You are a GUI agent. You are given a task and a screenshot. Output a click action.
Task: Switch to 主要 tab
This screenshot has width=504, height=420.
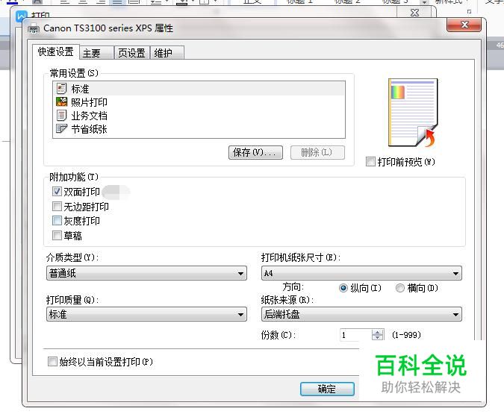click(96, 53)
